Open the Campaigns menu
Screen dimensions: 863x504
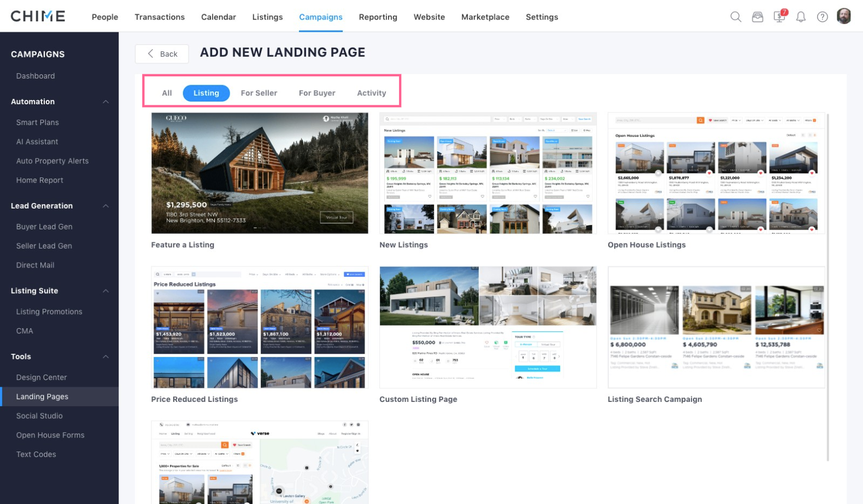[321, 17]
